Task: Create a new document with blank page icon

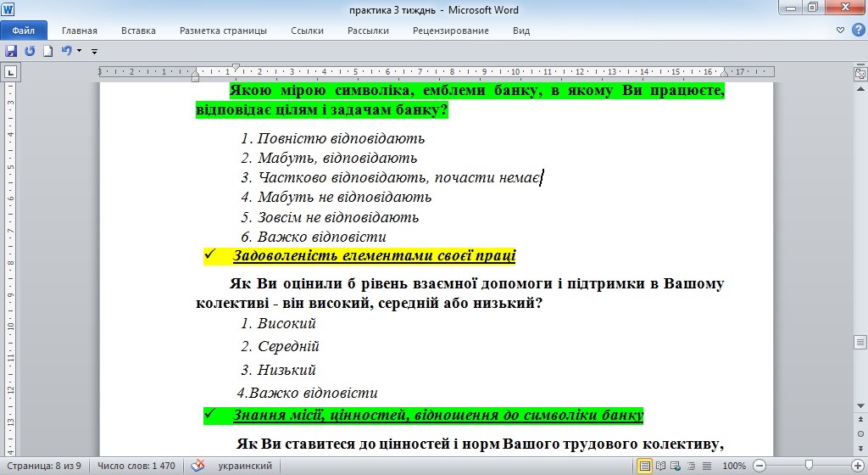Action: (48, 51)
